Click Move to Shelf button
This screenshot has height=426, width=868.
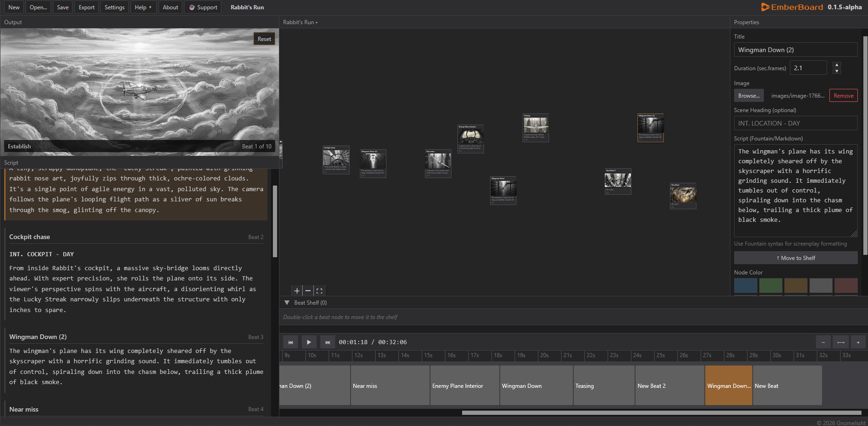pos(795,258)
